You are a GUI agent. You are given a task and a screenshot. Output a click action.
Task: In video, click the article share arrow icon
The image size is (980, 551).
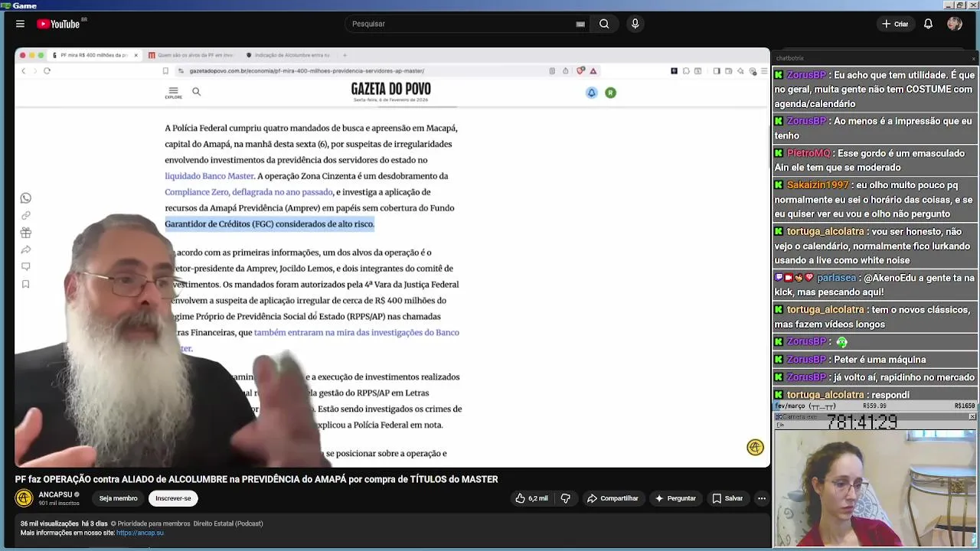point(25,249)
